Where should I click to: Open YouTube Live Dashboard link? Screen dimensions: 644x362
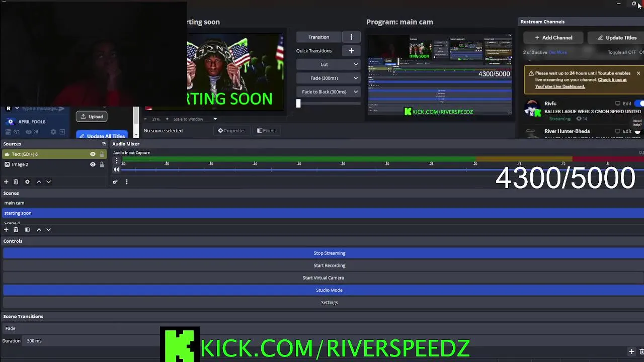point(560,86)
